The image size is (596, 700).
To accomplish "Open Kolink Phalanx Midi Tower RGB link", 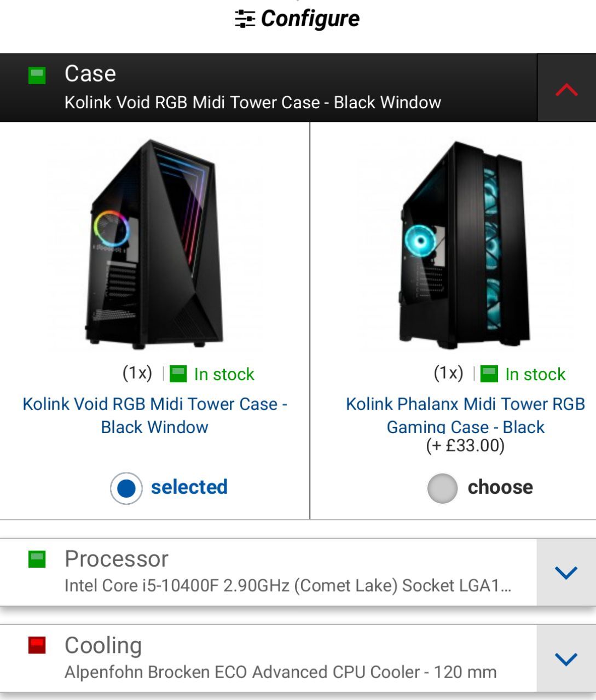I will tap(465, 416).
